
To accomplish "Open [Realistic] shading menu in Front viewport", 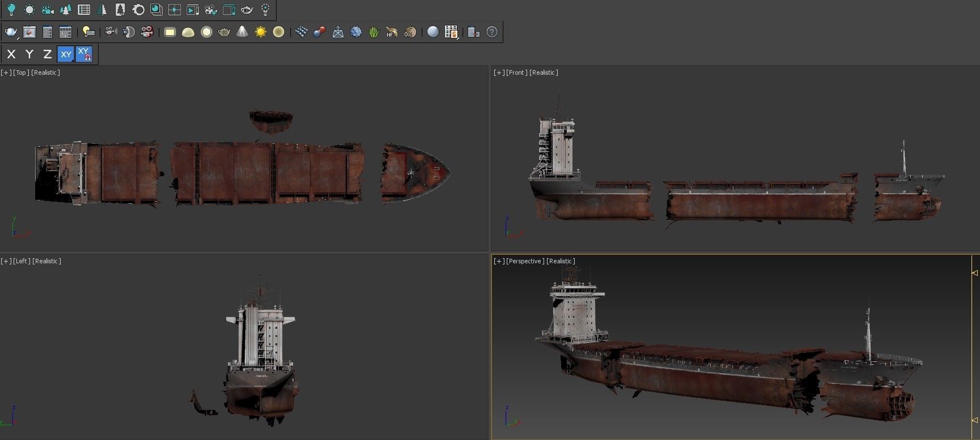I will pyautogui.click(x=544, y=72).
